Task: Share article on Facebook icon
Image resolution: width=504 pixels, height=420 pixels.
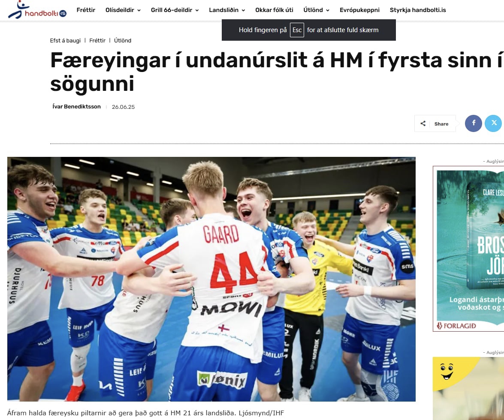Action: coord(474,123)
